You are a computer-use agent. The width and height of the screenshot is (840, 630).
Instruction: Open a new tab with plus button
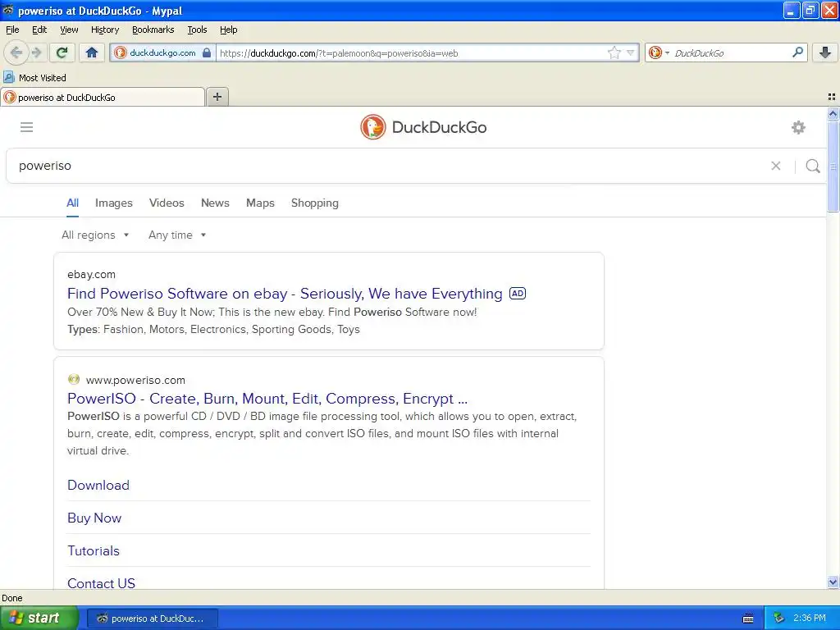217,97
